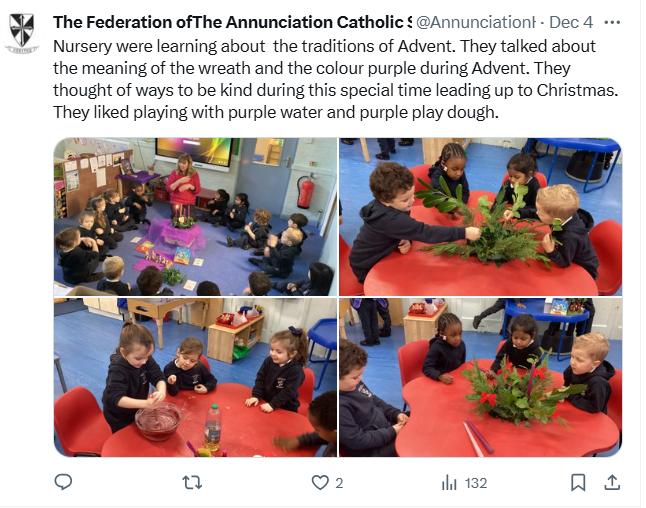Share the tweet using the upload arrow icon
Screen dimensions: 646x508
(612, 482)
